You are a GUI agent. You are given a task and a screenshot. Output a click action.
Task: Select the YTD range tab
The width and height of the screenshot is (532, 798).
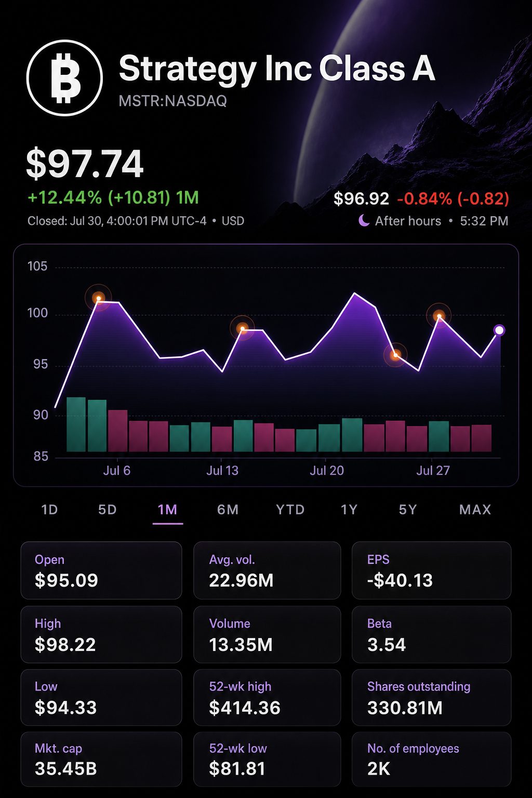[290, 510]
